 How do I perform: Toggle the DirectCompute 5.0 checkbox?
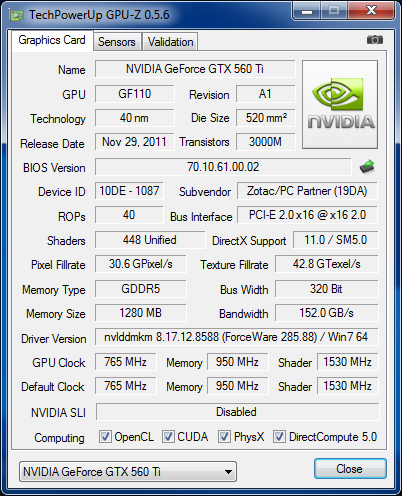(x=279, y=436)
